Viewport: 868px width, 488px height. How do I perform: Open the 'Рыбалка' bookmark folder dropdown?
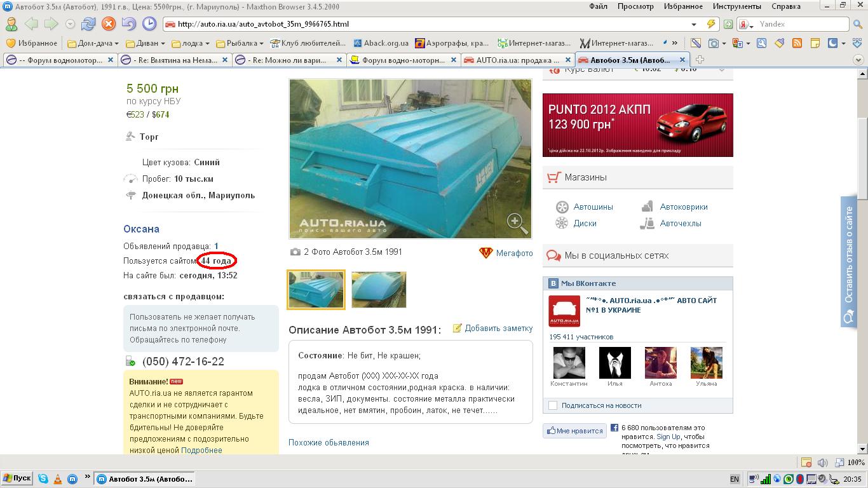pyautogui.click(x=240, y=43)
